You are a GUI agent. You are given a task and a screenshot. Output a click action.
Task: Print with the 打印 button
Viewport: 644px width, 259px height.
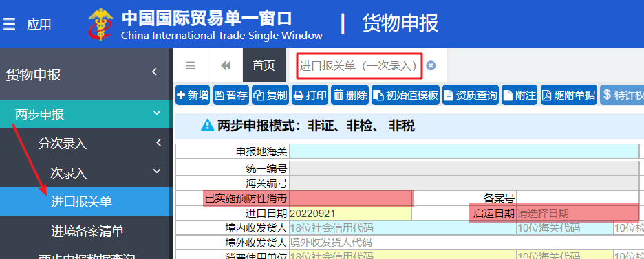[310, 95]
